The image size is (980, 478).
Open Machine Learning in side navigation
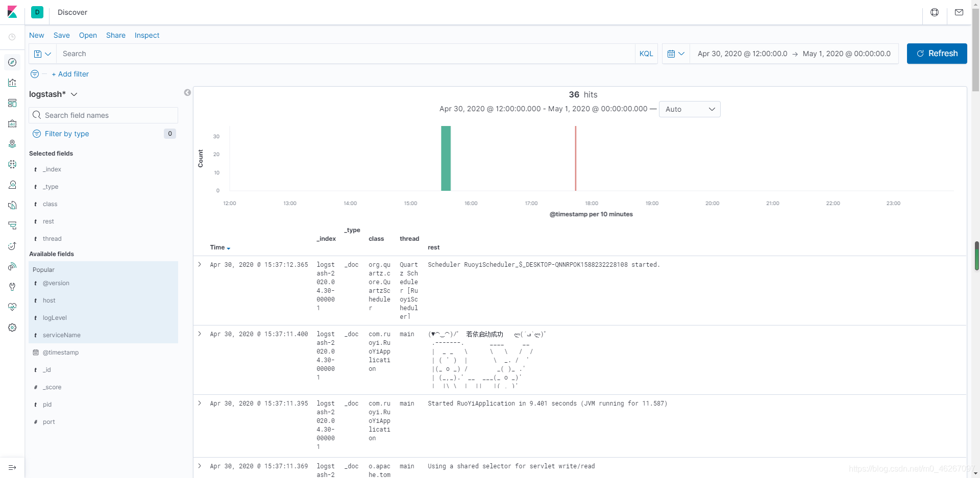(12, 164)
